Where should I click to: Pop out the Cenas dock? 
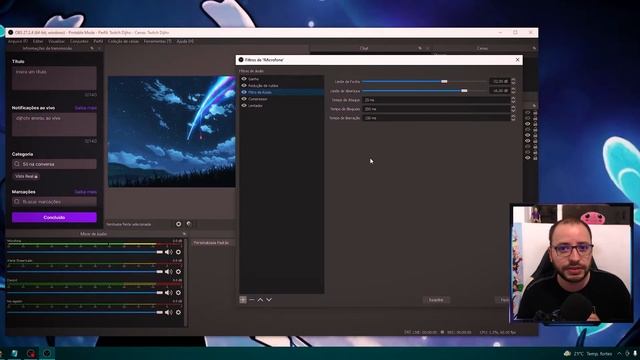(x=534, y=48)
